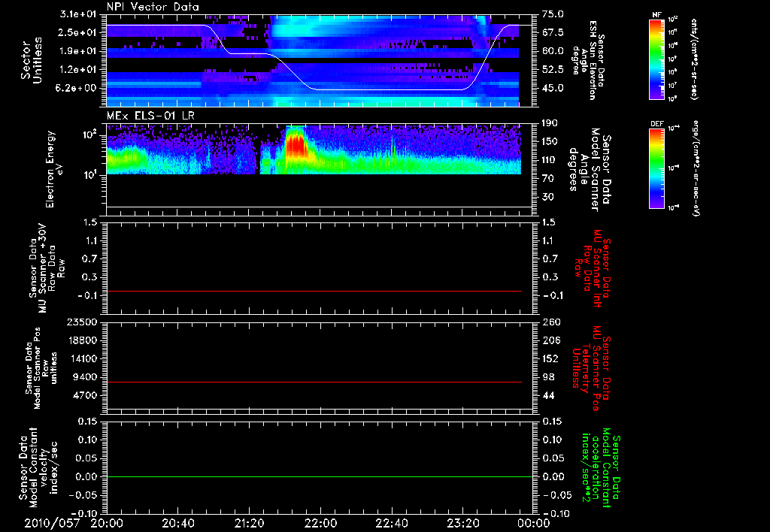Click the 'MU Scanner +30V Raw Data' label

47,268
